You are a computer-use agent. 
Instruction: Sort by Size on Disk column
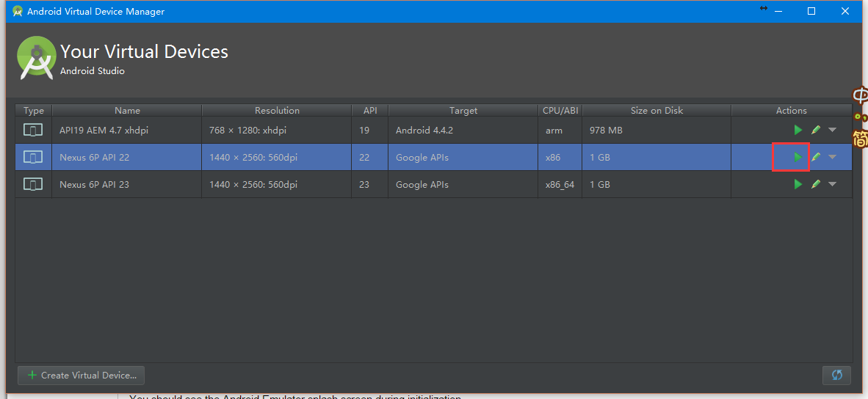[657, 110]
